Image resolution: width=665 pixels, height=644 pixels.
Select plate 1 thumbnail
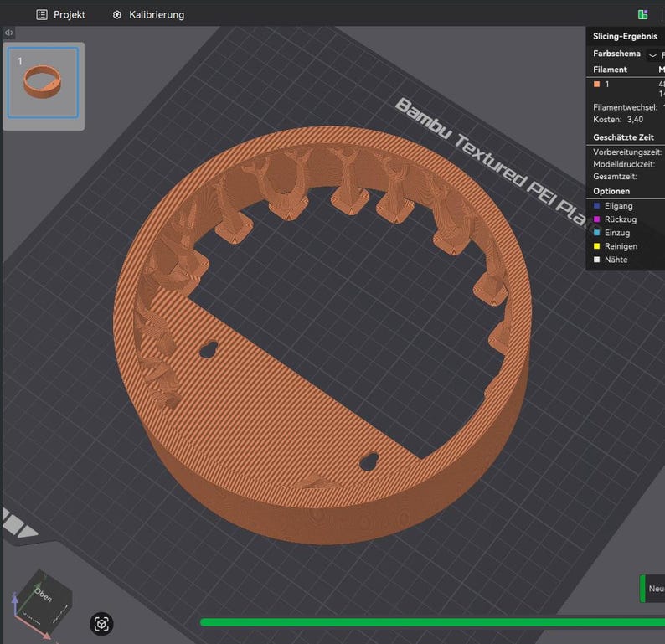point(43,82)
